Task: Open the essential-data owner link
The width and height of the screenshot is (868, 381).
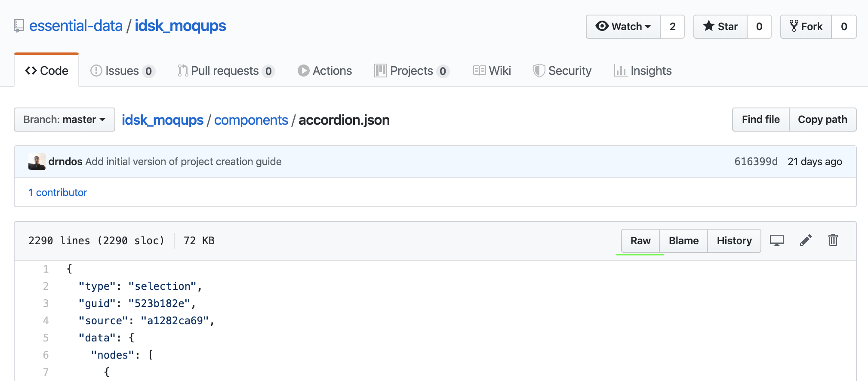Action: click(76, 26)
